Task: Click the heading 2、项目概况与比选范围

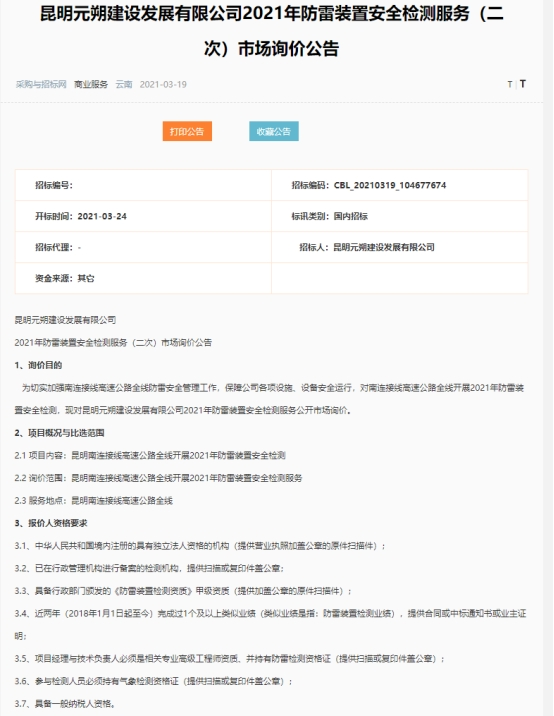Action: point(59,433)
